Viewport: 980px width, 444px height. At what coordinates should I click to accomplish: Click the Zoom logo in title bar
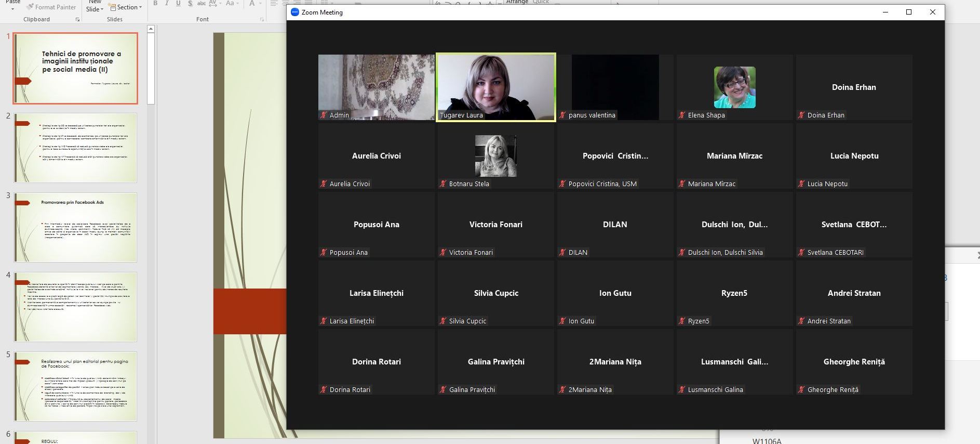295,12
